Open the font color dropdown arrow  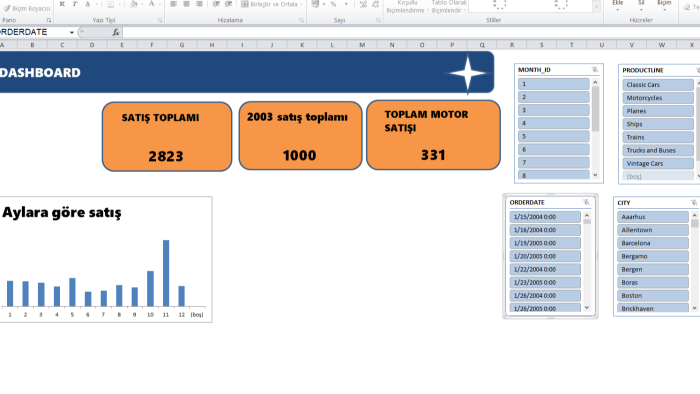[159, 4]
